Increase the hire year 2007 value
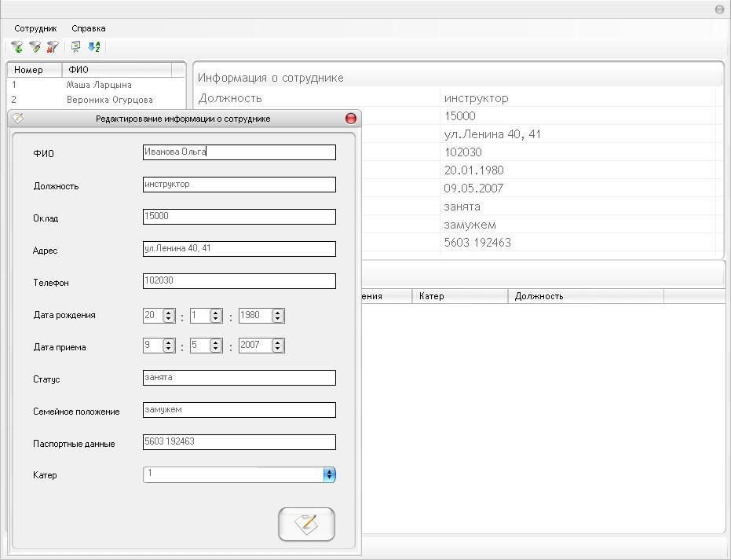731x560 pixels. click(x=278, y=342)
